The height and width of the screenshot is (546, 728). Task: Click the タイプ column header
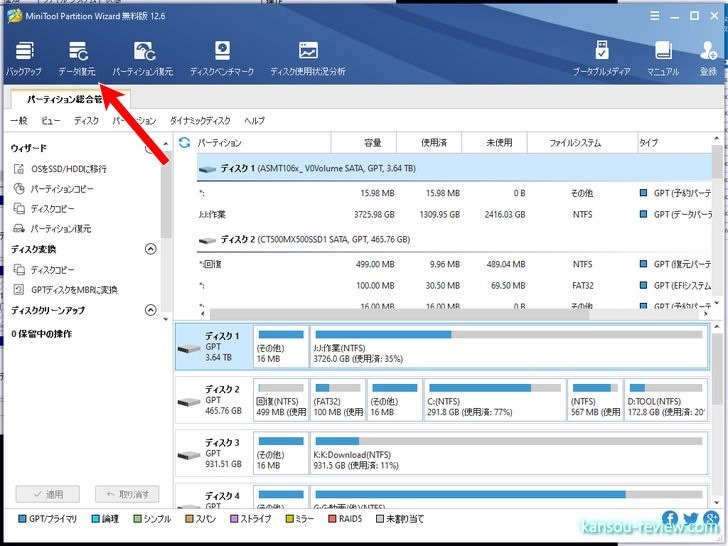[x=675, y=143]
